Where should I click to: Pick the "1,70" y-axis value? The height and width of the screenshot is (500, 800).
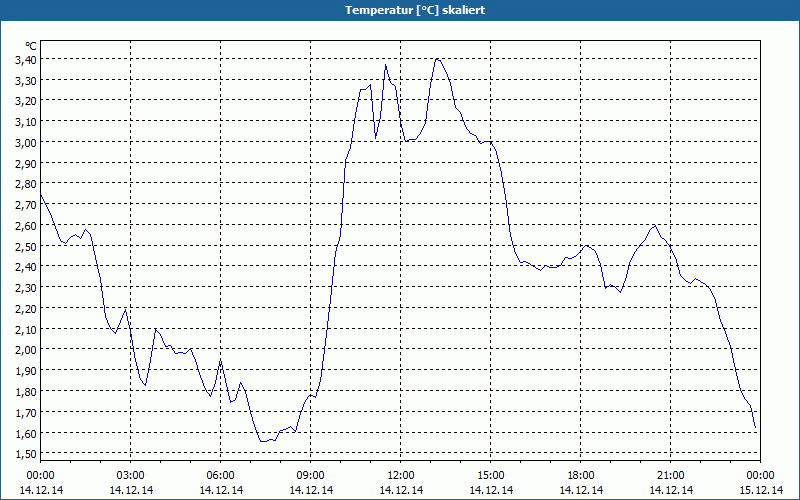[26, 412]
